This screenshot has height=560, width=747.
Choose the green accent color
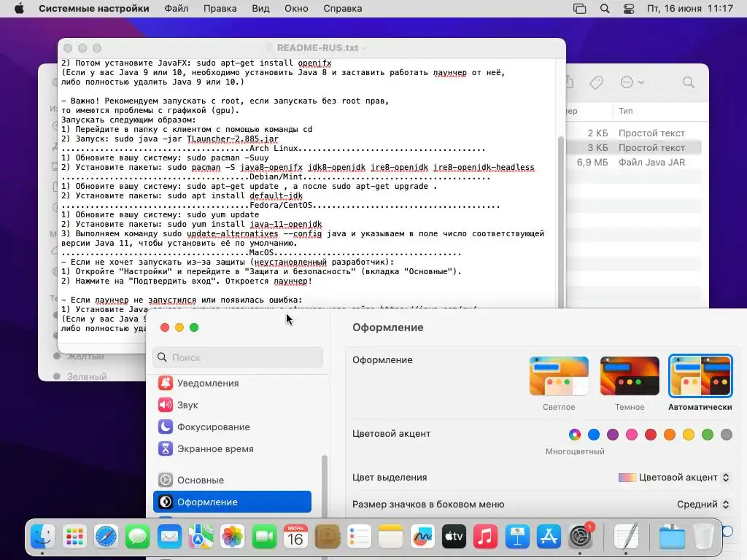pos(708,435)
